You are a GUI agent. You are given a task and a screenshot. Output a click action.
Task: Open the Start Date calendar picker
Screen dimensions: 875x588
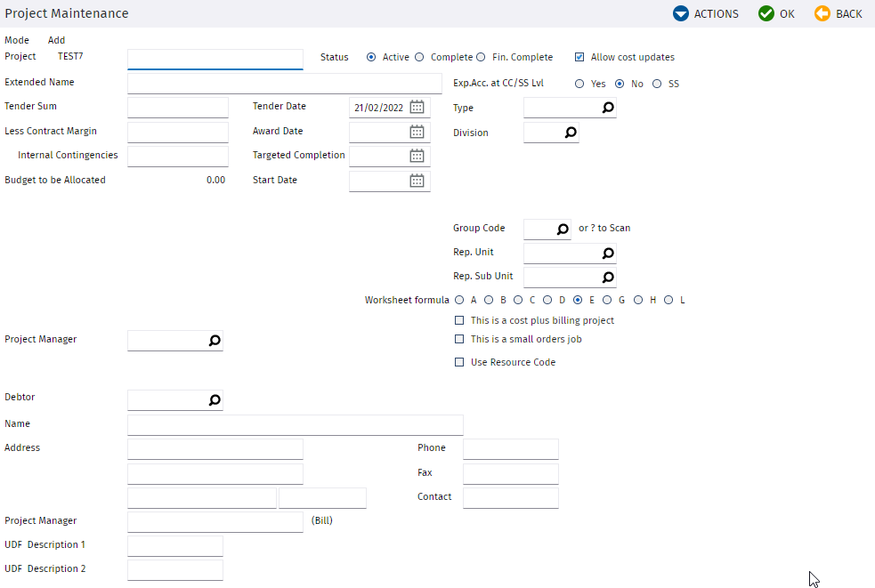tap(417, 181)
